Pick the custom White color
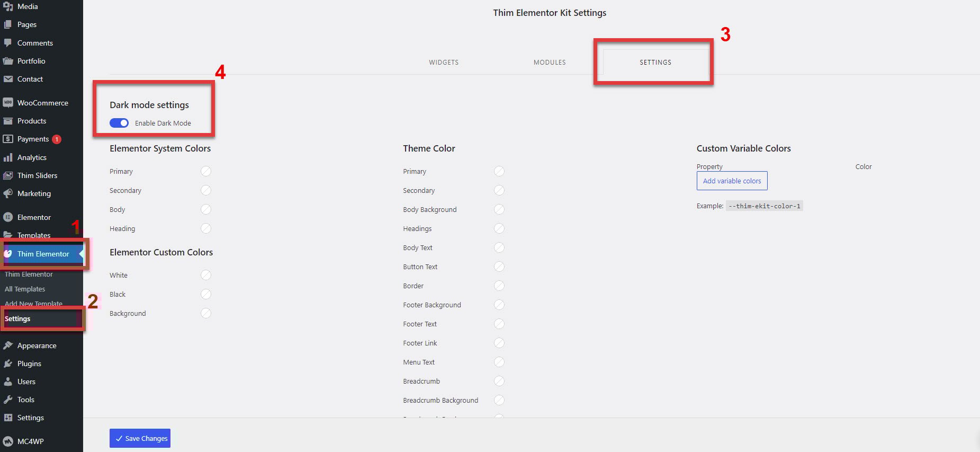 coord(206,275)
